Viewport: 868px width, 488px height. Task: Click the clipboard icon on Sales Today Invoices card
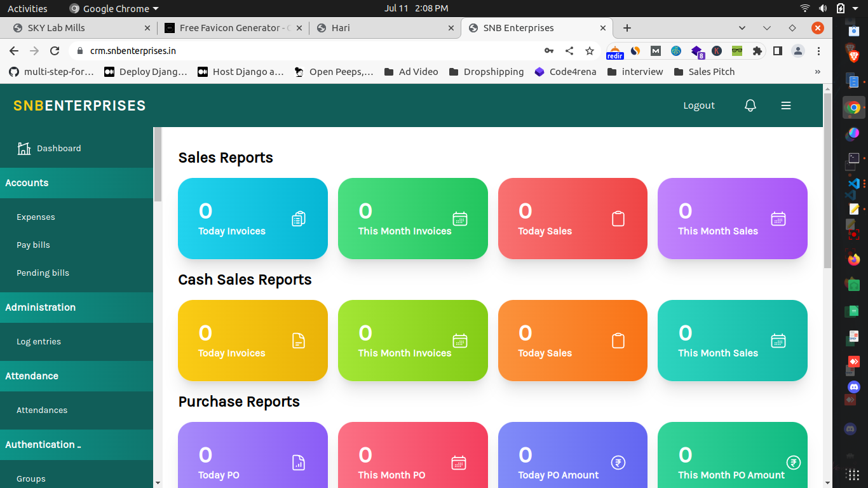click(x=299, y=219)
